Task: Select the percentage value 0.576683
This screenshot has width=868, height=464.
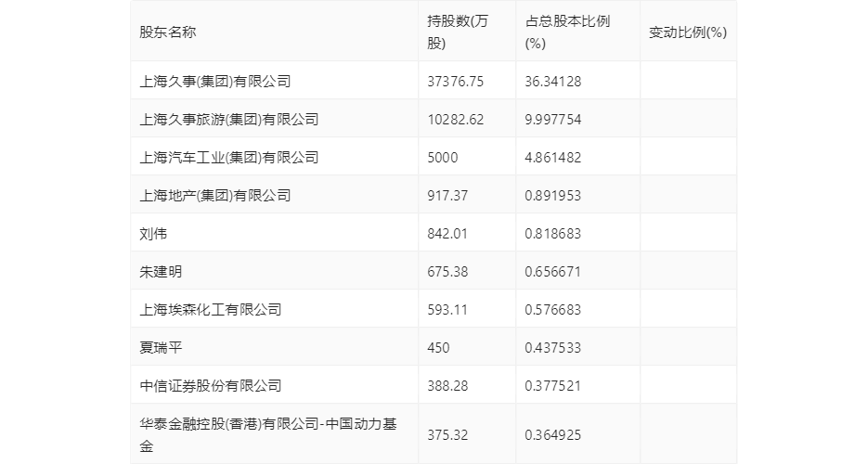Action: point(553,310)
